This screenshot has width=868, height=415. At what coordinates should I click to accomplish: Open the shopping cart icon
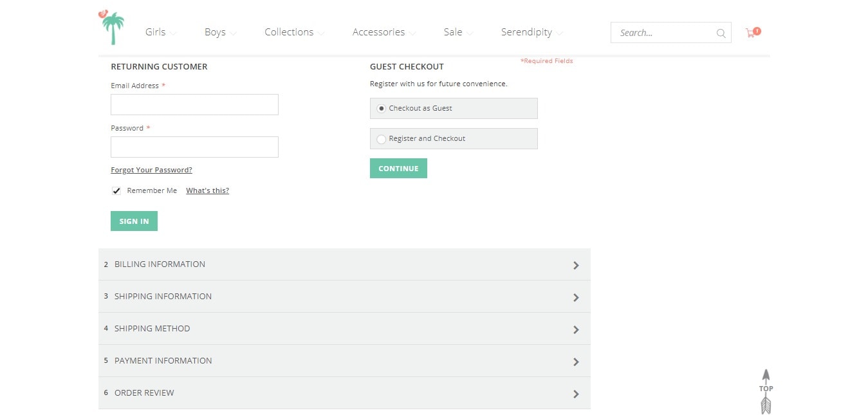pyautogui.click(x=753, y=32)
